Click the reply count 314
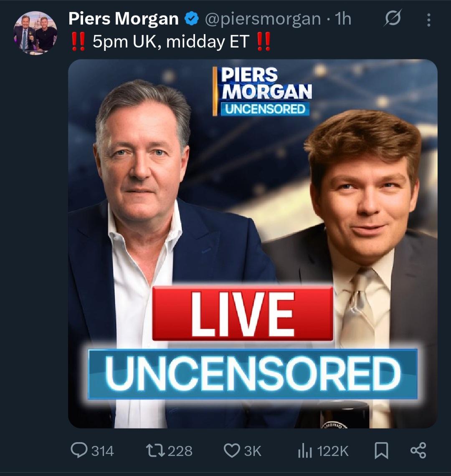451x476 pixels. 102,451
